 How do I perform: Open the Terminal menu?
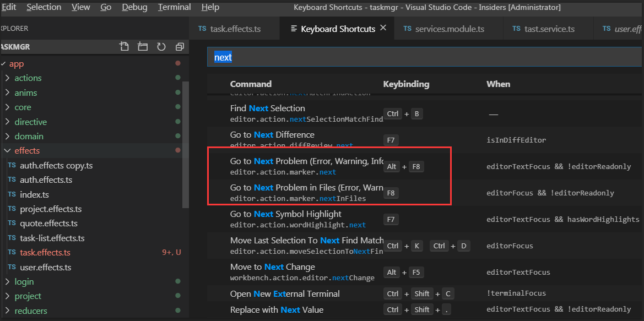(x=174, y=7)
